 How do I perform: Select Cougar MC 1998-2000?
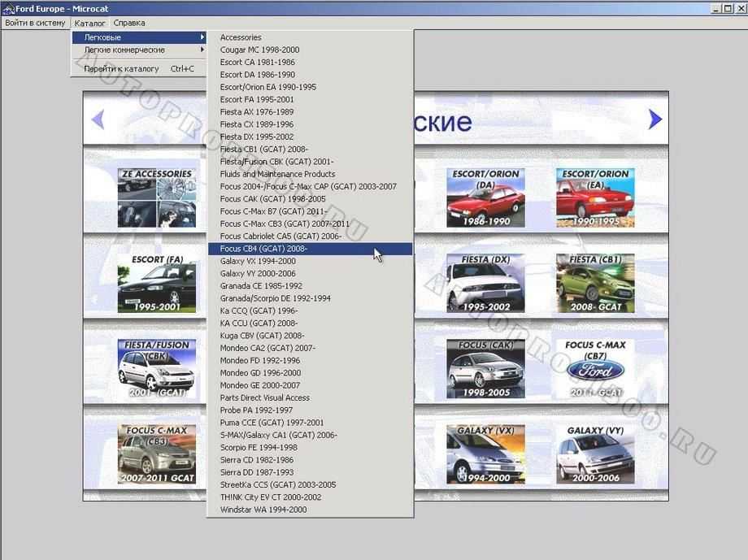310,50
